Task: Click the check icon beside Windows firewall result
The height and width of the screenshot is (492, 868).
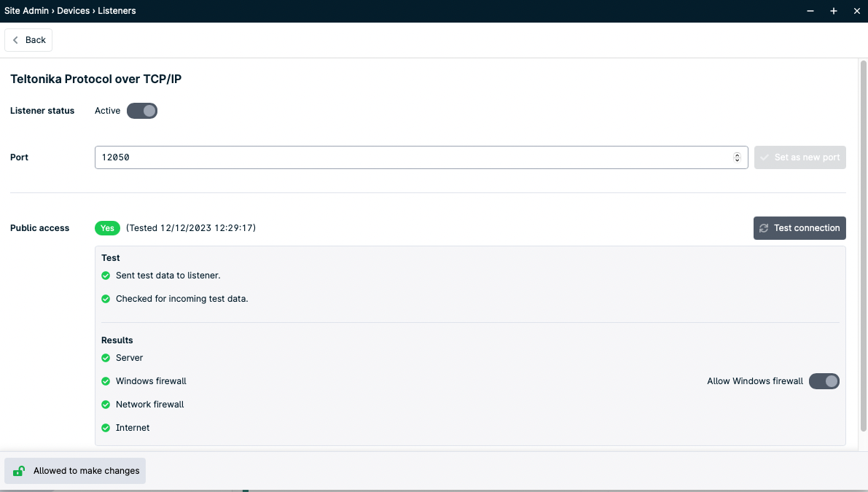Action: point(106,381)
